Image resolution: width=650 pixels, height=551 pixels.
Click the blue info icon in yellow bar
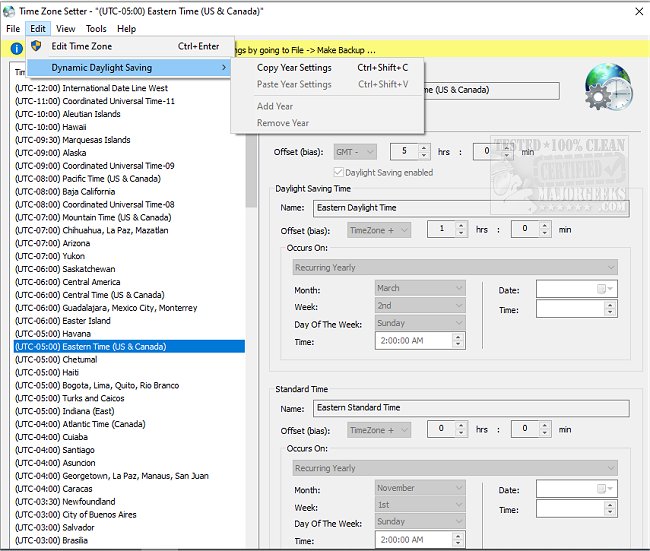tap(16, 49)
